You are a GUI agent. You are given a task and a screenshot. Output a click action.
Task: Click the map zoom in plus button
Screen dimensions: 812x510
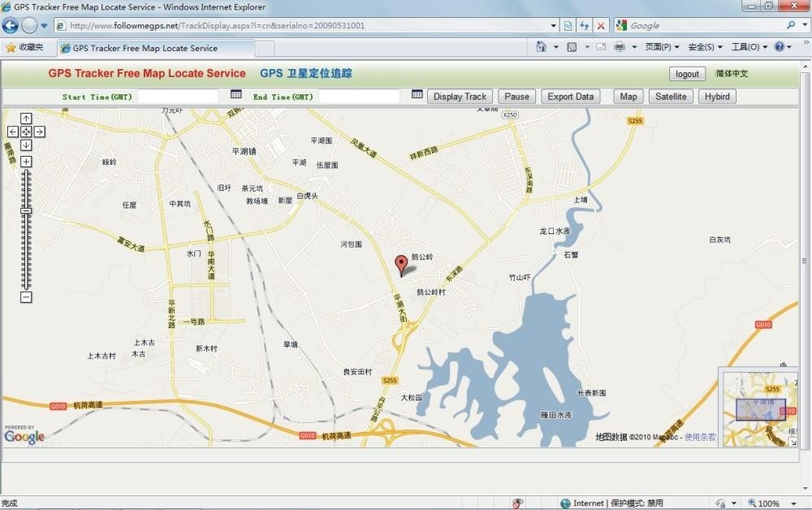point(26,162)
